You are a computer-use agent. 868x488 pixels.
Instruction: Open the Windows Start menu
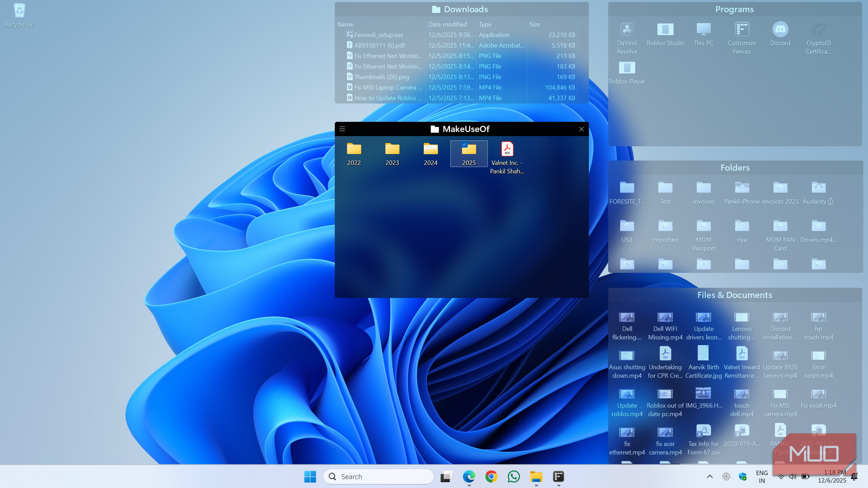[310, 476]
